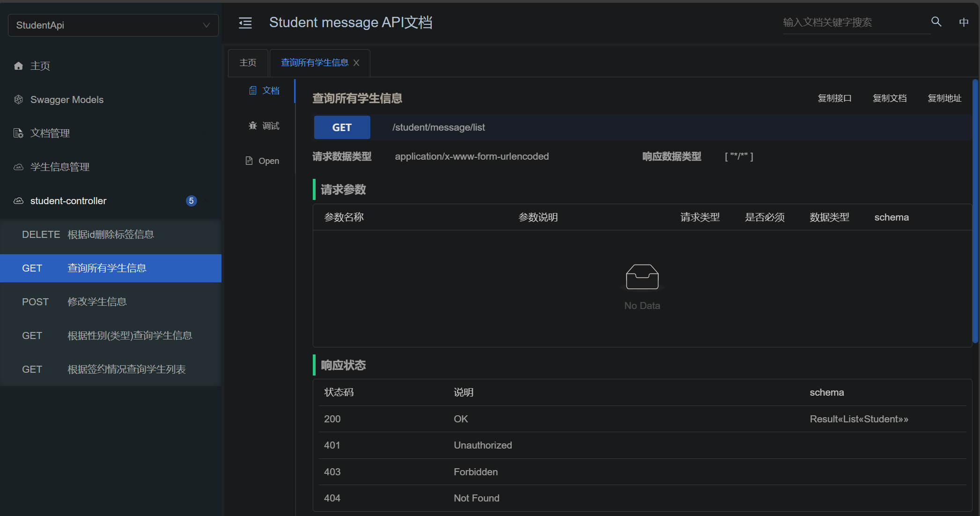The image size is (980, 516).
Task: Click the search magnifier icon
Action: [x=936, y=22]
